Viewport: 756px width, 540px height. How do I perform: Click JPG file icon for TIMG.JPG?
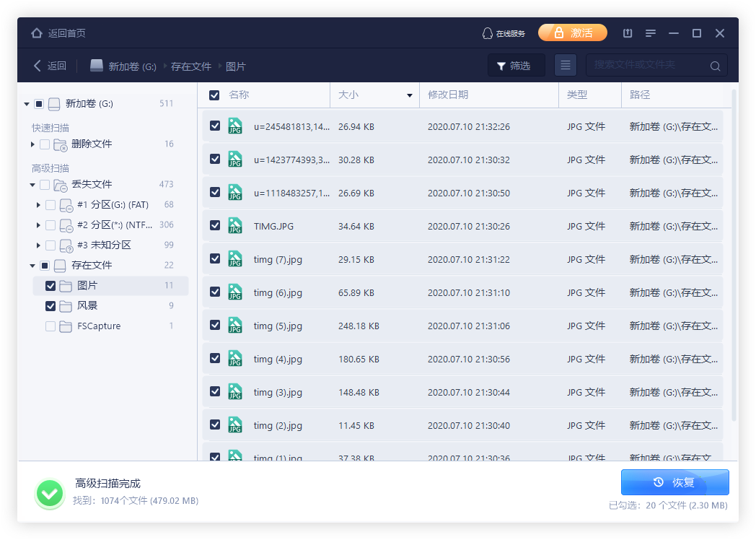[235, 226]
